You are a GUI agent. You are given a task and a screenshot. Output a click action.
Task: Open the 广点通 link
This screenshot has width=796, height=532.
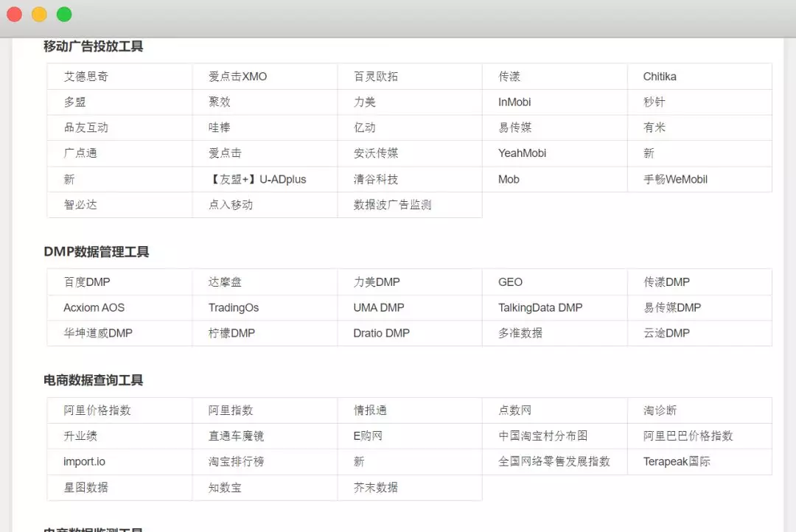(x=80, y=153)
